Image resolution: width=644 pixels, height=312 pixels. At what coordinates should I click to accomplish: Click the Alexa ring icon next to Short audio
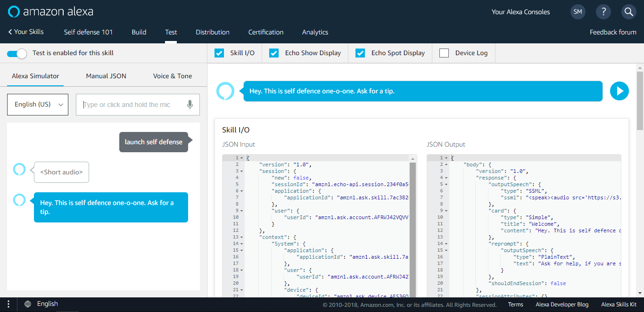[19, 169]
